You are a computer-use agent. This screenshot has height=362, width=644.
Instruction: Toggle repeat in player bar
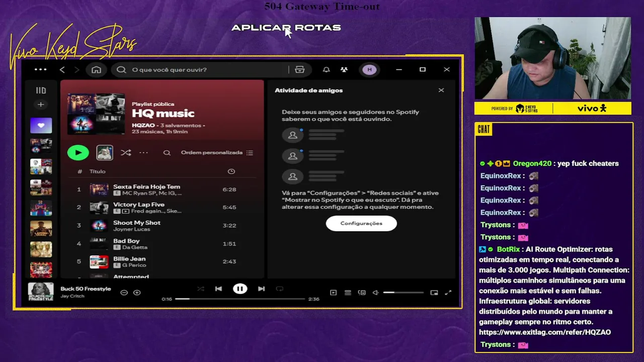tap(280, 289)
